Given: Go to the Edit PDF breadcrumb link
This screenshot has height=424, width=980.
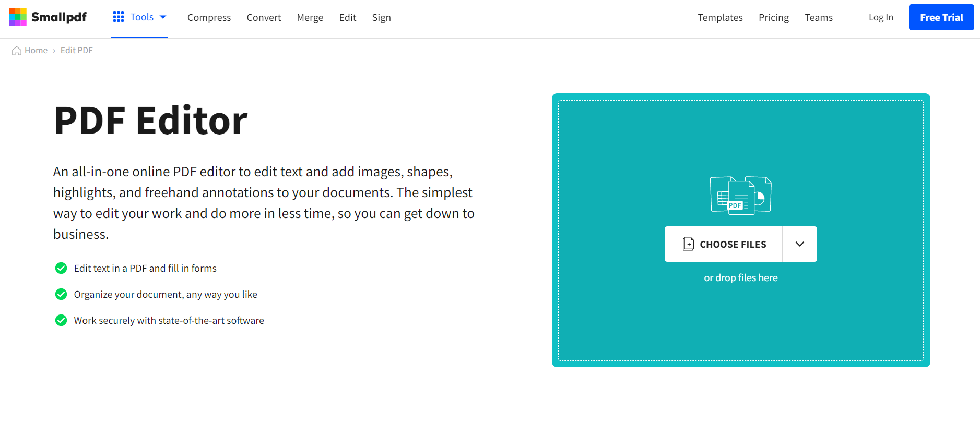Looking at the screenshot, I should 76,50.
